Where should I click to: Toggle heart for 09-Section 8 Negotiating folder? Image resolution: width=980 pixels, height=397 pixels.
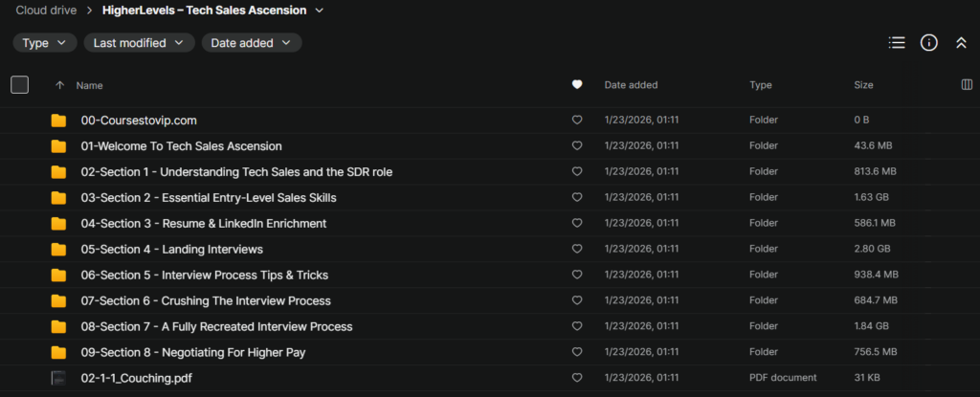click(x=576, y=353)
